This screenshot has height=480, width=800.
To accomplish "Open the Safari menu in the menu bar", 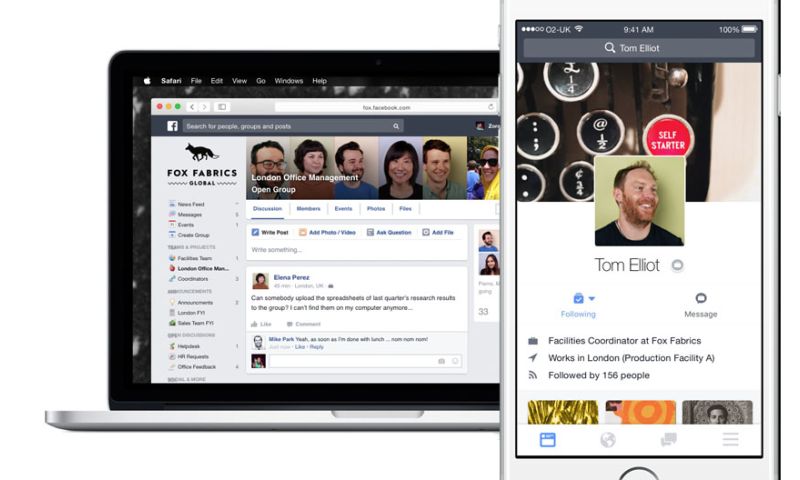I will pos(171,81).
